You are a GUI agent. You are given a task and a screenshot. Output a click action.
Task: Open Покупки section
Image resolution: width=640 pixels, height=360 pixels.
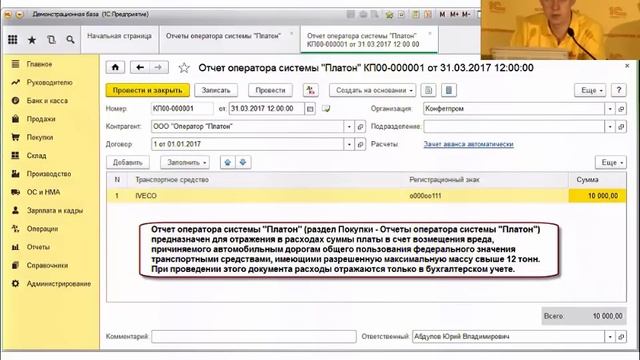[40, 137]
